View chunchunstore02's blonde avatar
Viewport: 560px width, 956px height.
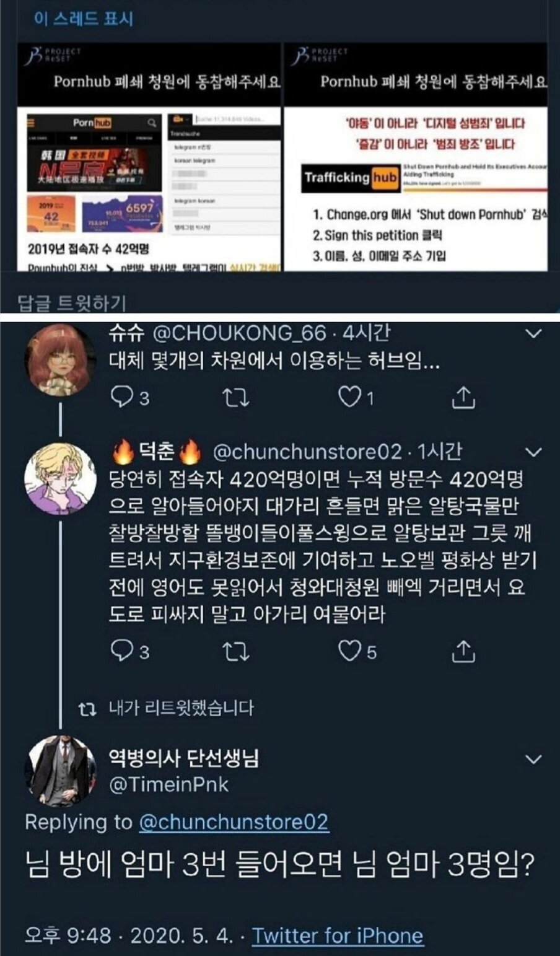point(60,479)
